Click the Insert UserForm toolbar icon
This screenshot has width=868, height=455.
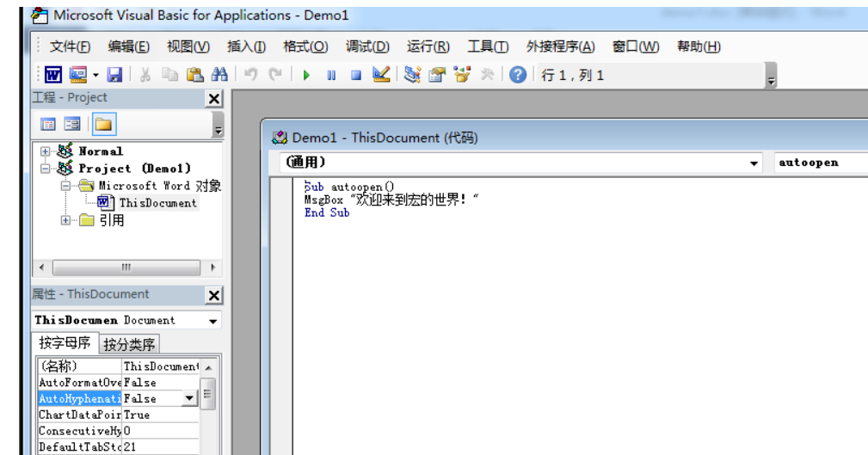point(78,75)
